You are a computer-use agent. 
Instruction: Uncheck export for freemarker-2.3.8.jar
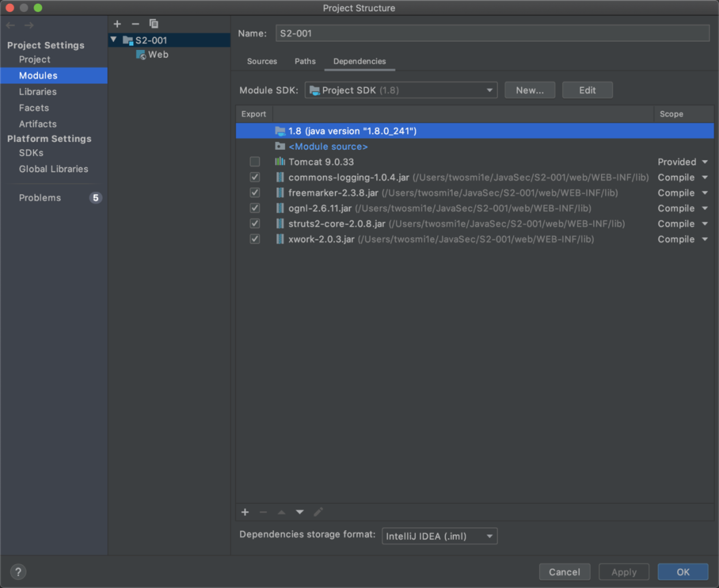point(255,192)
